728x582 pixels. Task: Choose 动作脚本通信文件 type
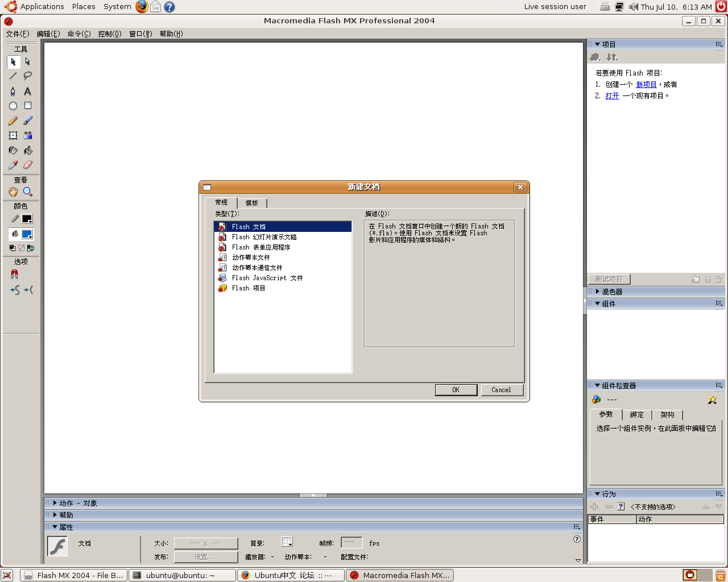283,268
